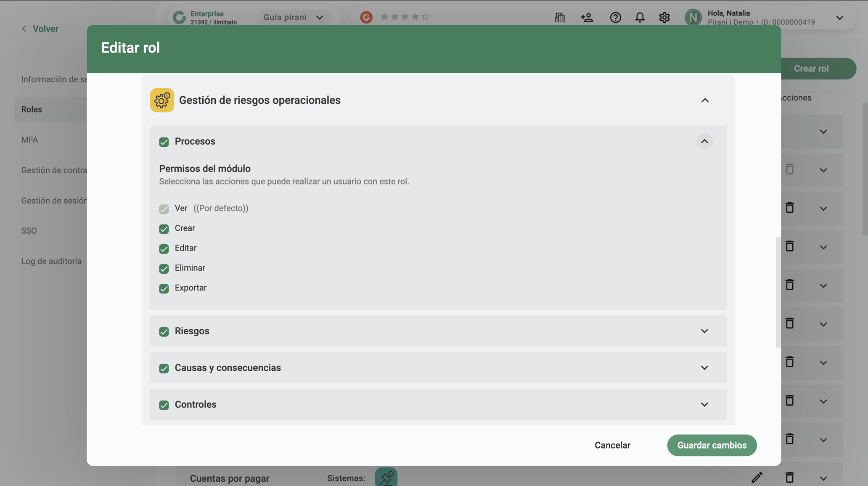Click the organization building icon
The width and height of the screenshot is (868, 486).
click(x=559, y=17)
